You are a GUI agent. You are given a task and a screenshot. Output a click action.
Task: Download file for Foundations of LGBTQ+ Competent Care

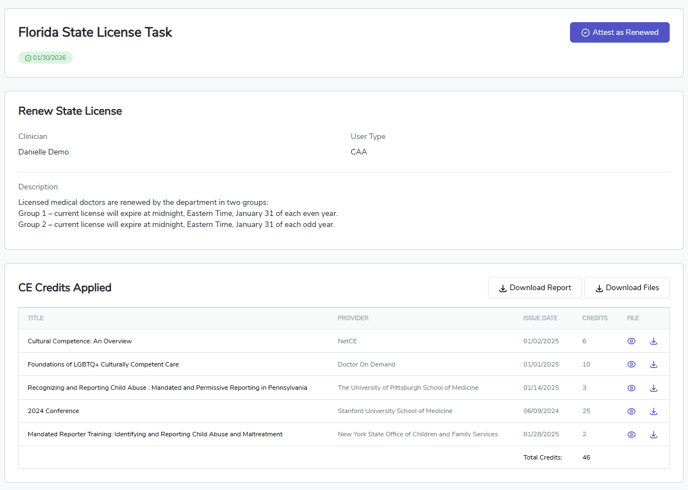[x=653, y=365]
